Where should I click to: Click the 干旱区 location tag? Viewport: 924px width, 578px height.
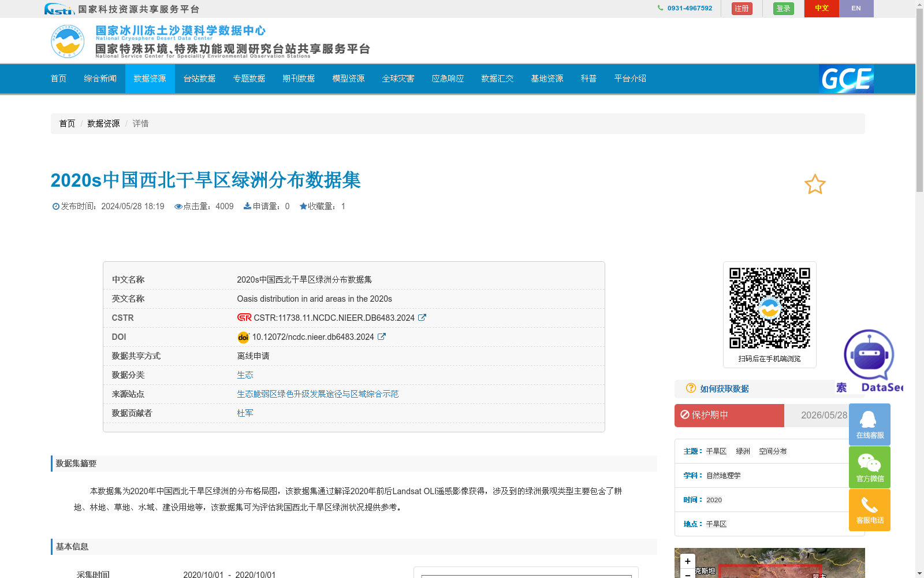[716, 524]
